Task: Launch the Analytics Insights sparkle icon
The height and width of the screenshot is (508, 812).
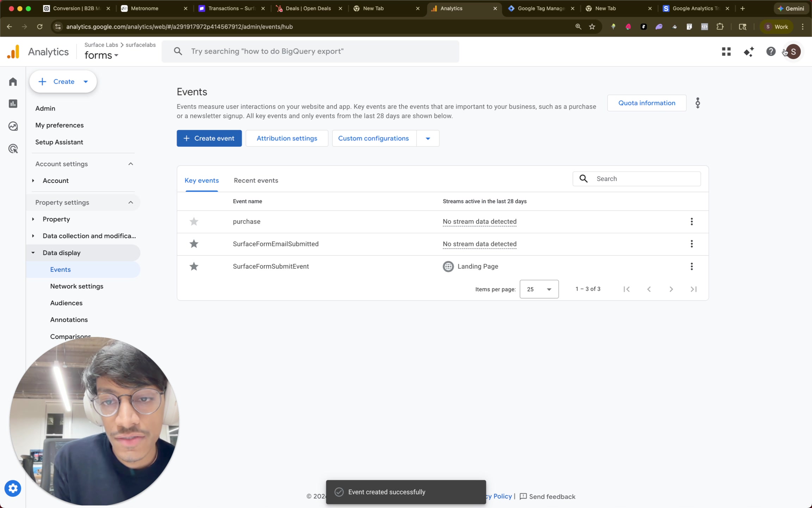Action: pyautogui.click(x=749, y=52)
